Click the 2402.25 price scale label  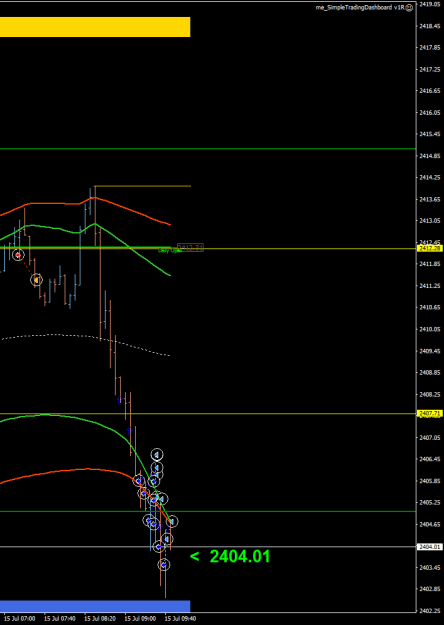click(x=428, y=611)
